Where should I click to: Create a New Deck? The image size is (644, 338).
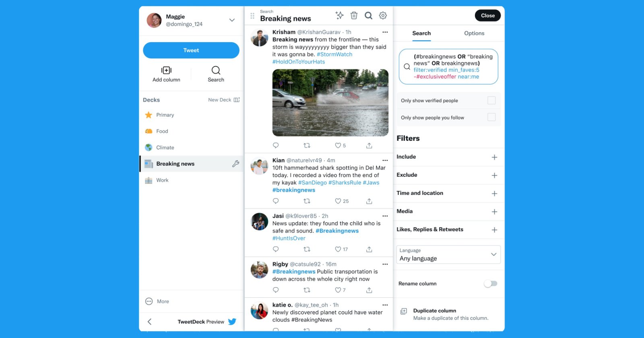coord(224,100)
